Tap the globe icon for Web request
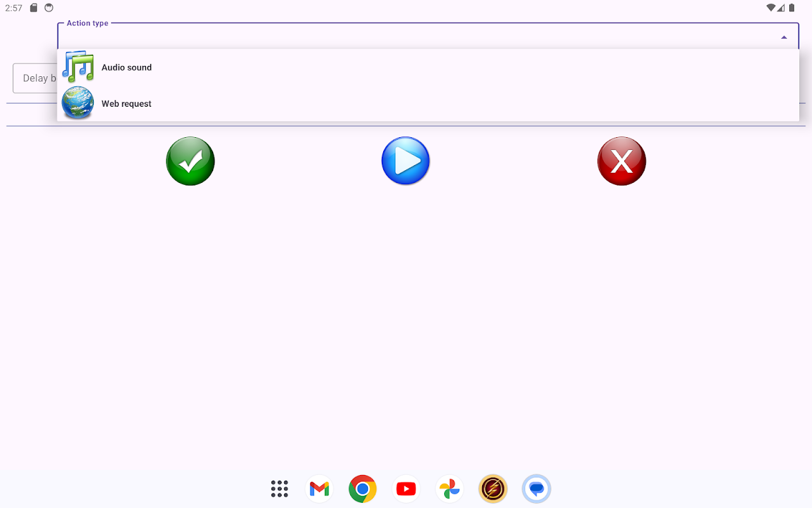Viewport: 812px width, 508px height. (78, 103)
